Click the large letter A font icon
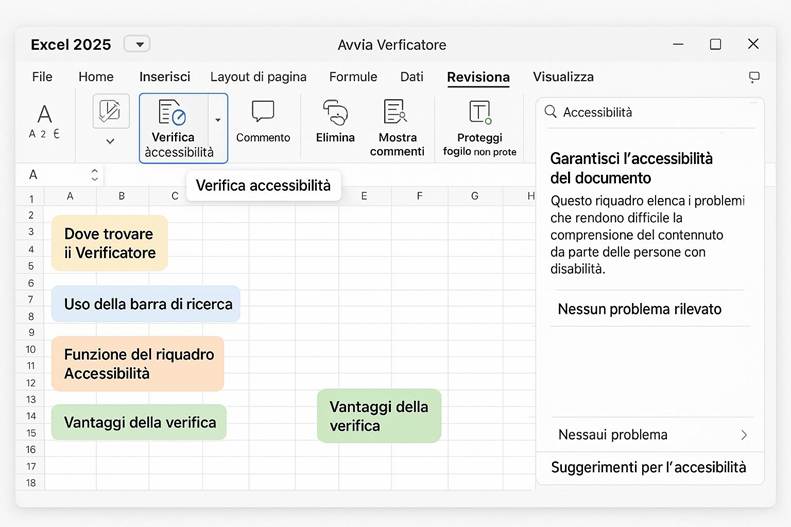The width and height of the screenshot is (791, 527). pyautogui.click(x=44, y=114)
